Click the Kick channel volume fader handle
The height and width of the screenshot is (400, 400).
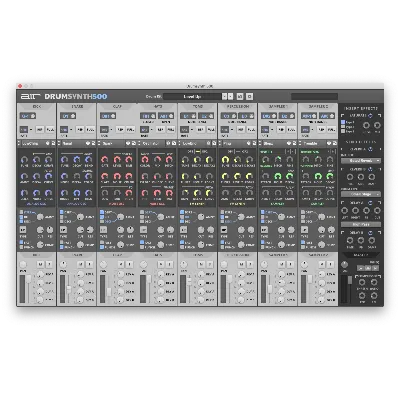point(29,279)
